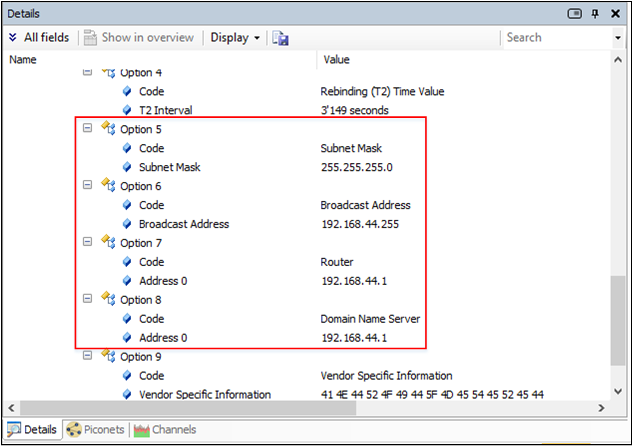Click the vertical scrollbar up arrow
Image resolution: width=633 pixels, height=446 pixels.
coord(618,60)
